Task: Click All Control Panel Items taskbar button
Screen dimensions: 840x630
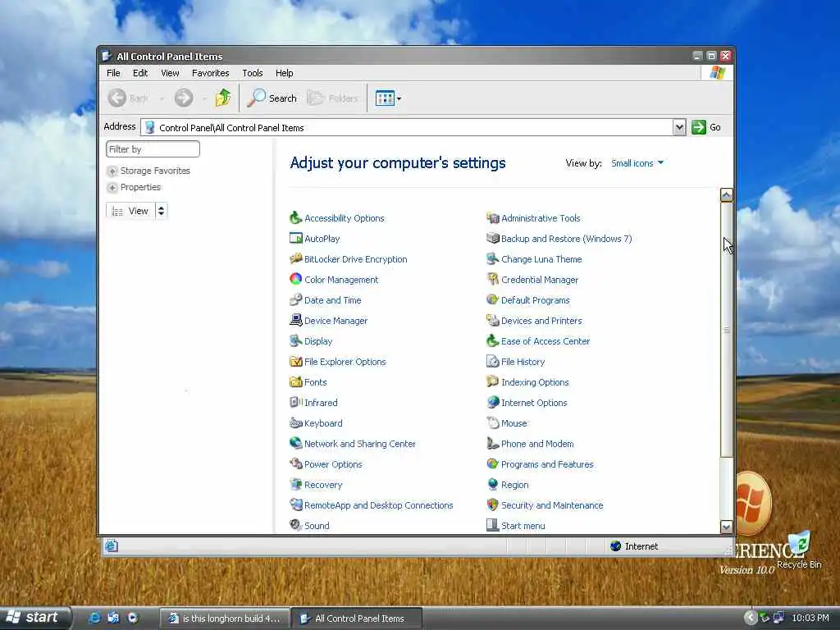Action: pyautogui.click(x=356, y=619)
